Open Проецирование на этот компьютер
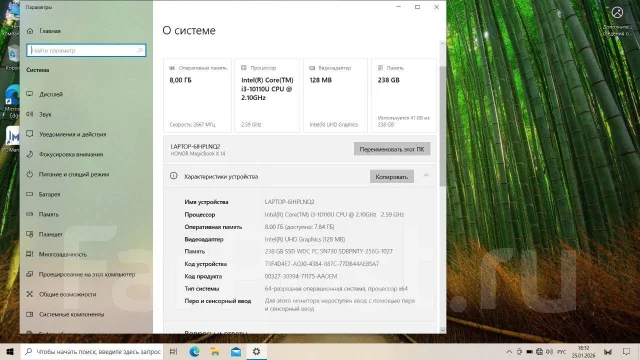640x360 pixels. [87, 274]
